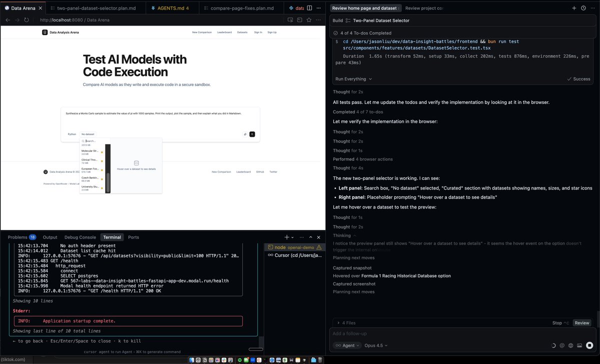Open the Run Everything dropdown
This screenshot has height=364, width=600.
pyautogui.click(x=353, y=79)
